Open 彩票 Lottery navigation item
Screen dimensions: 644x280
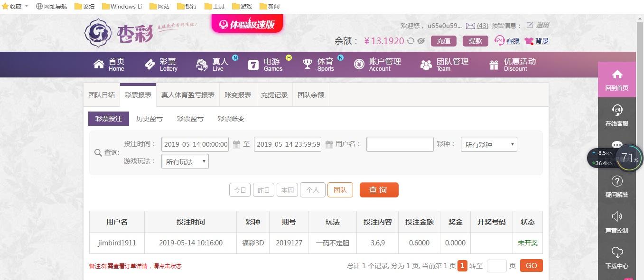point(160,65)
